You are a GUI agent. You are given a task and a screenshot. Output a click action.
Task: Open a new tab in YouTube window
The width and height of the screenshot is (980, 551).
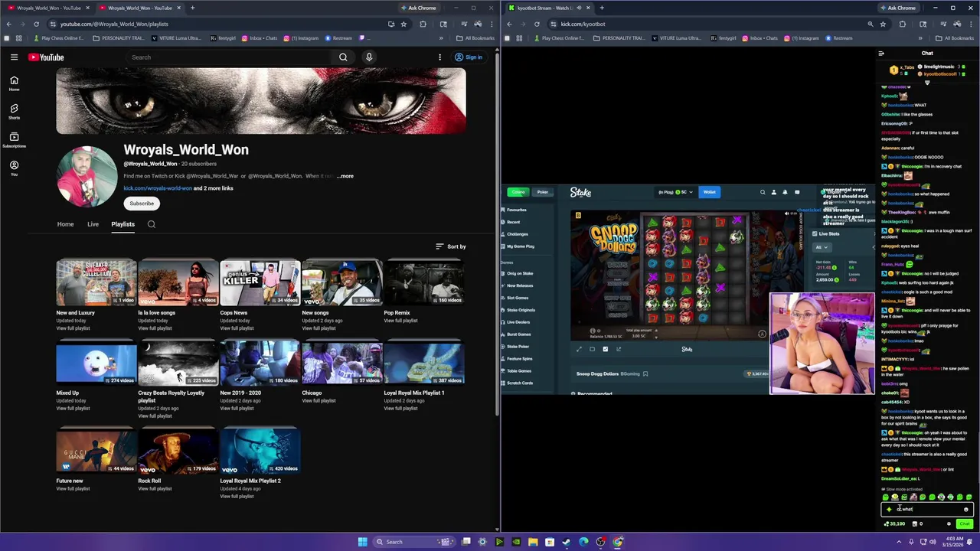[192, 8]
